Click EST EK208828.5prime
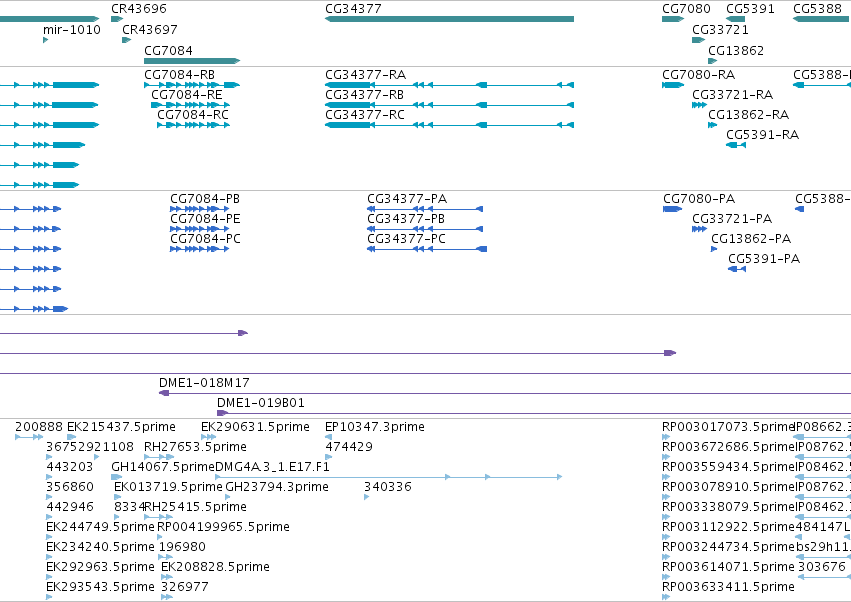 pyautogui.click(x=215, y=567)
